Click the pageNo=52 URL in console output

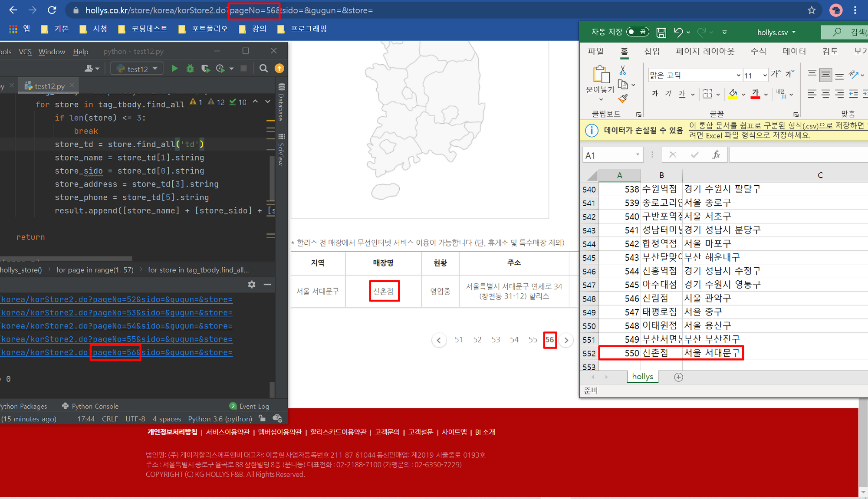[116, 299]
